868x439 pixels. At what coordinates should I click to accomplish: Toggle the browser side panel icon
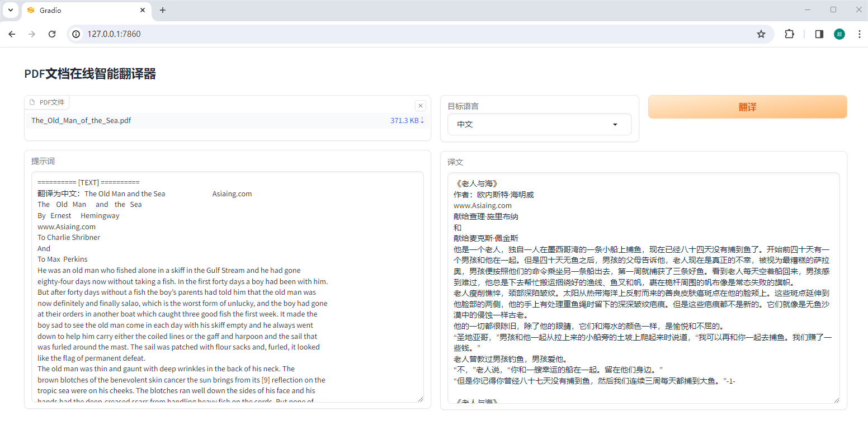[x=819, y=34]
